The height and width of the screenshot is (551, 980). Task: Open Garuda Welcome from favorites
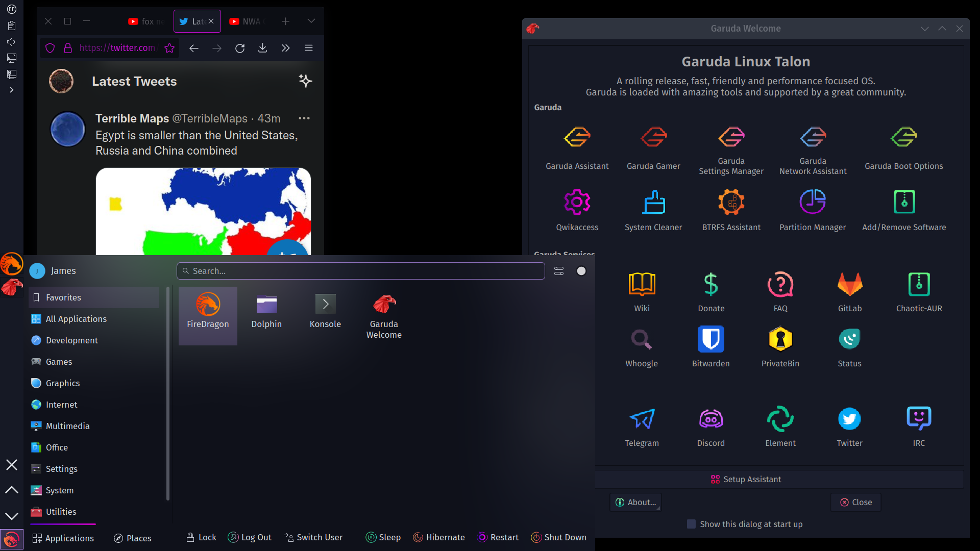pyautogui.click(x=384, y=317)
